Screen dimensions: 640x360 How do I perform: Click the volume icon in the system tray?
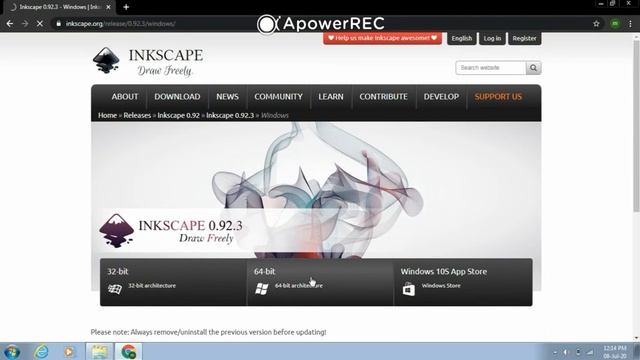click(566, 352)
